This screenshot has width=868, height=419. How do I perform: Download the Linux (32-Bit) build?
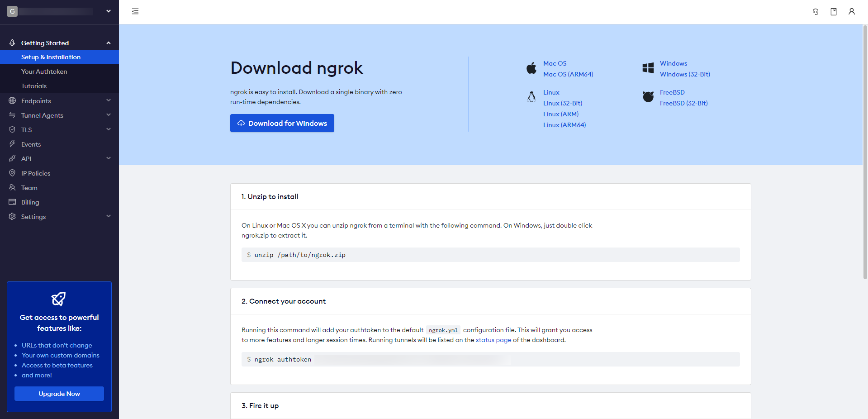click(563, 103)
